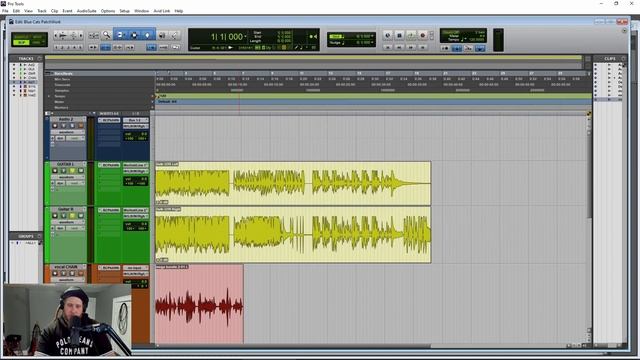The height and width of the screenshot is (360, 640).
Task: Click the Guitar L track name
Action: [x=66, y=164]
